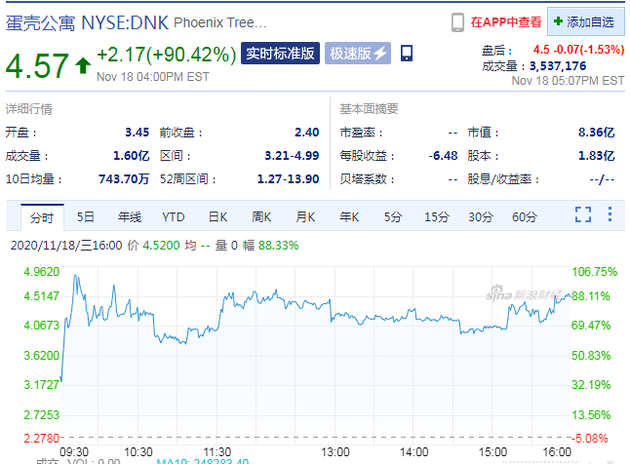Image resolution: width=630 pixels, height=464 pixels.
Task: Click the 添加自选 button
Action: (x=586, y=22)
